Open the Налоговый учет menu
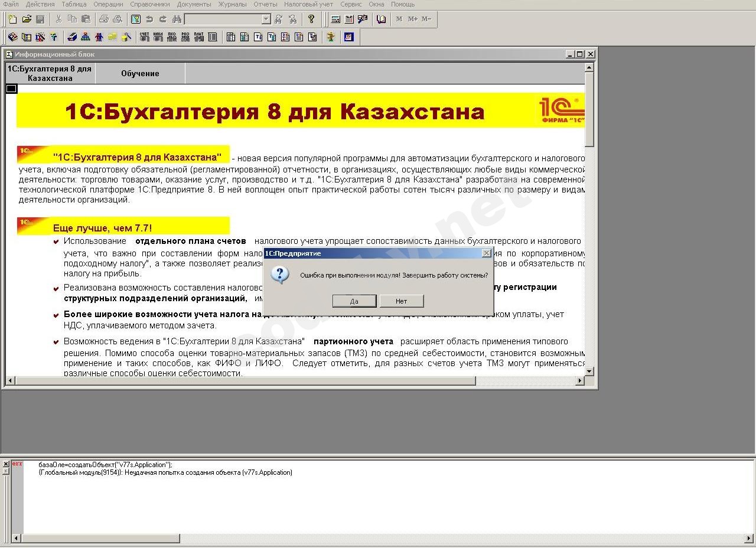756x548 pixels. click(x=308, y=4)
